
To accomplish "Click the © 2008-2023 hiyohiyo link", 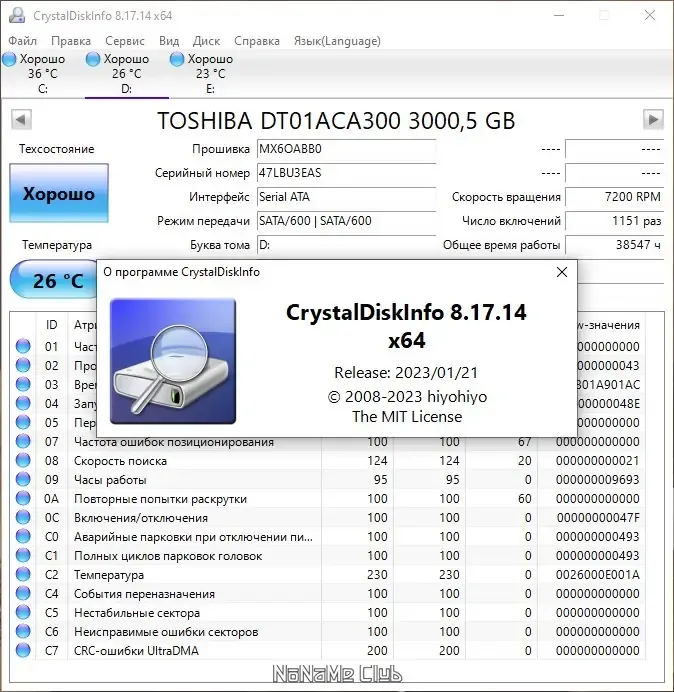I will pos(407,396).
